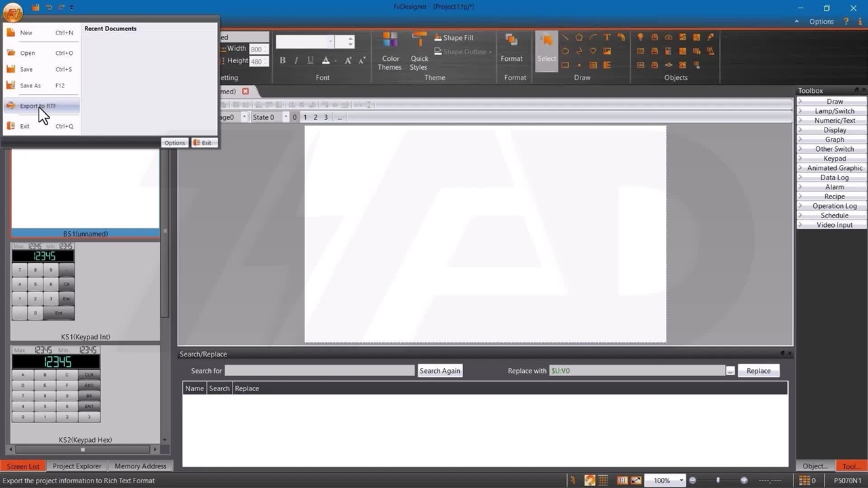Toggle italic font formatting
868x488 pixels.
296,60
